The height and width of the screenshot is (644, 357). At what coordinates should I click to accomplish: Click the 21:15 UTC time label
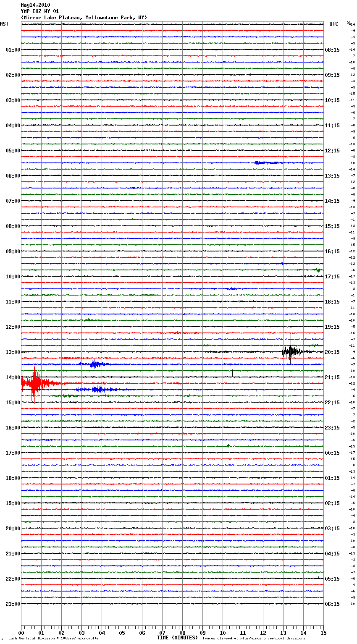[x=332, y=377]
